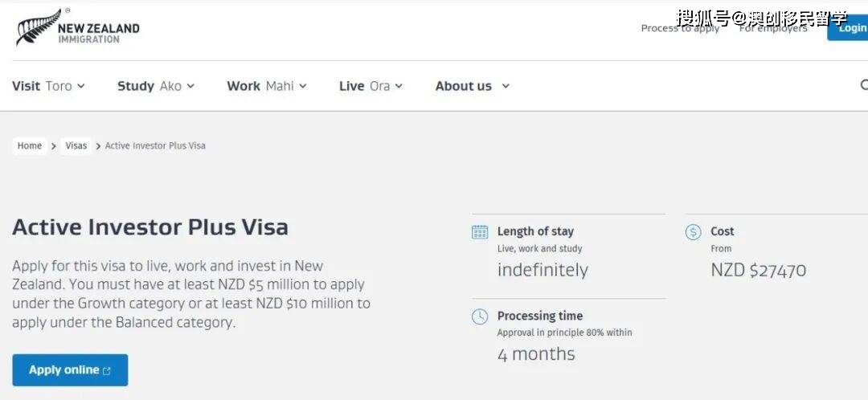Viewport: 868px width, 400px height.
Task: Click the dollar icon beside Cost
Action: coord(693,232)
